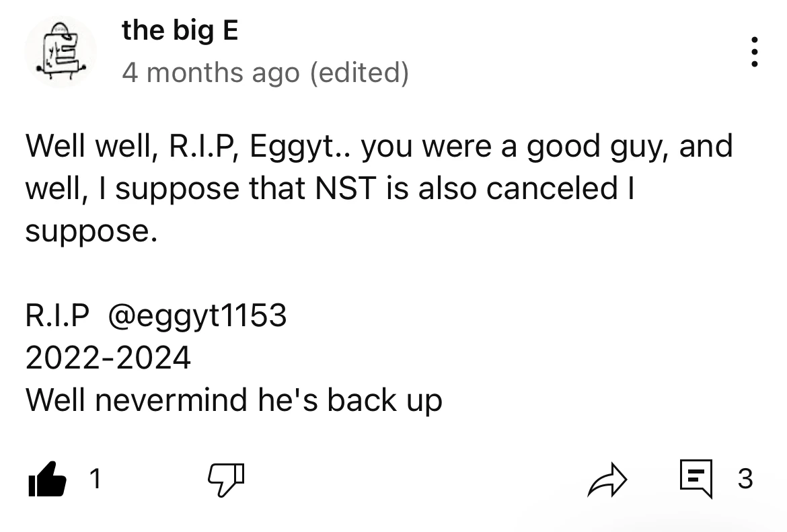This screenshot has width=787, height=532.
Task: Tap the "2022-2024" line of text
Action: coord(108,358)
